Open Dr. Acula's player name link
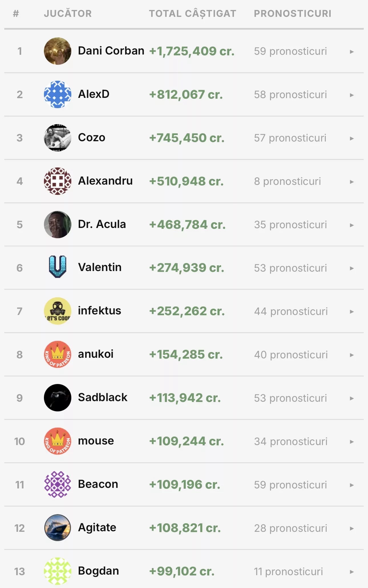368x588 pixels. tap(102, 224)
